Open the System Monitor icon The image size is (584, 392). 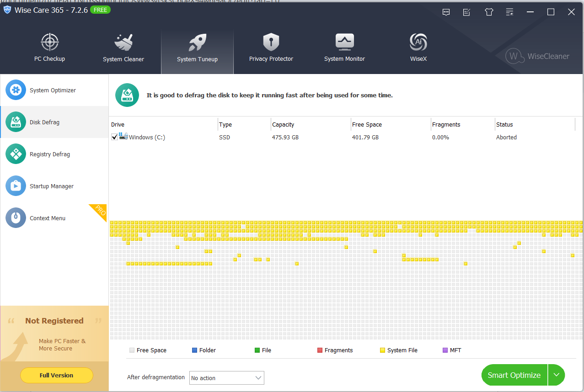344,43
